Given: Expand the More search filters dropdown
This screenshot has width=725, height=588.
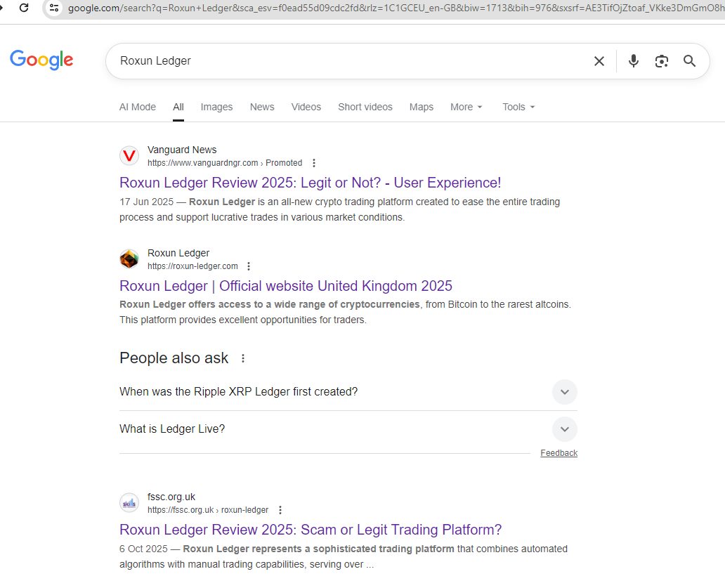Looking at the screenshot, I should [466, 107].
